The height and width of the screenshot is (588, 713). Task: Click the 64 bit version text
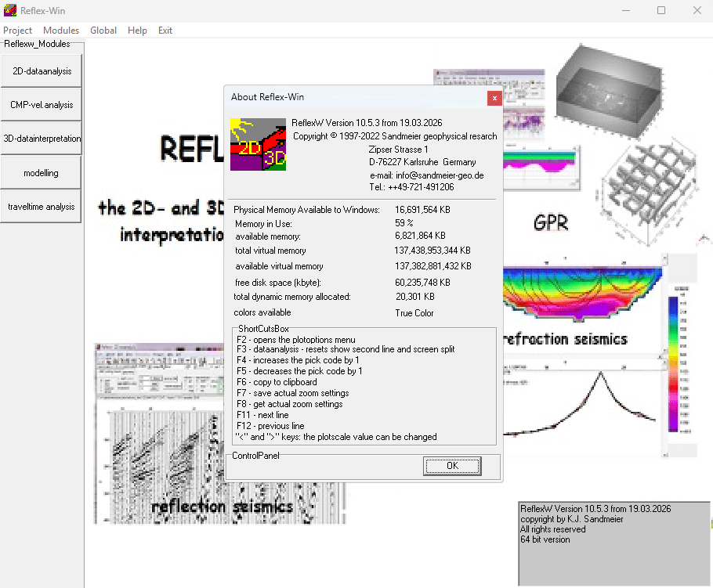click(x=545, y=539)
